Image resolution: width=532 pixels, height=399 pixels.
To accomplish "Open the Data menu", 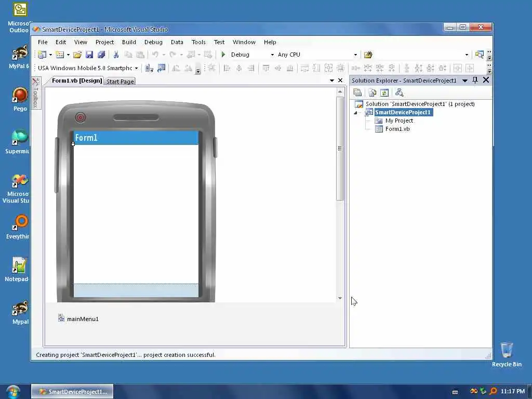I will 177,42.
